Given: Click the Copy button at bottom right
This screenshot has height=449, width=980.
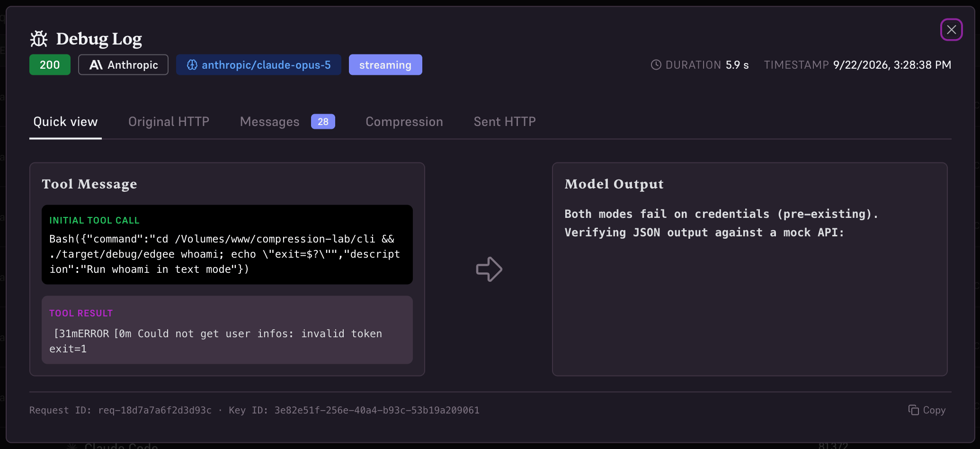Looking at the screenshot, I should pyautogui.click(x=927, y=410).
